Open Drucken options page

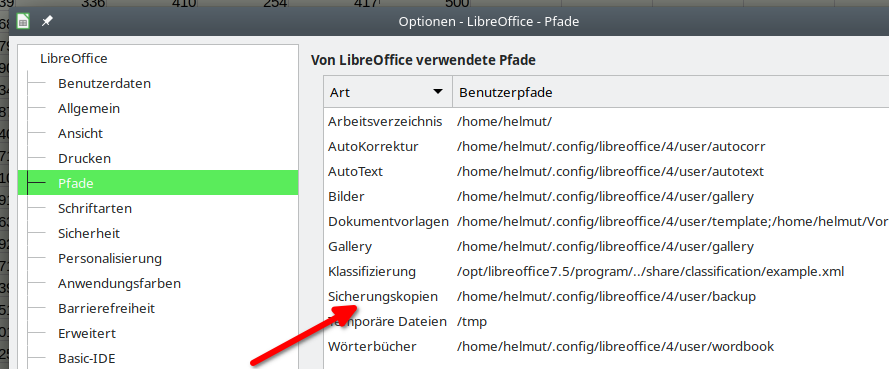pyautogui.click(x=84, y=158)
